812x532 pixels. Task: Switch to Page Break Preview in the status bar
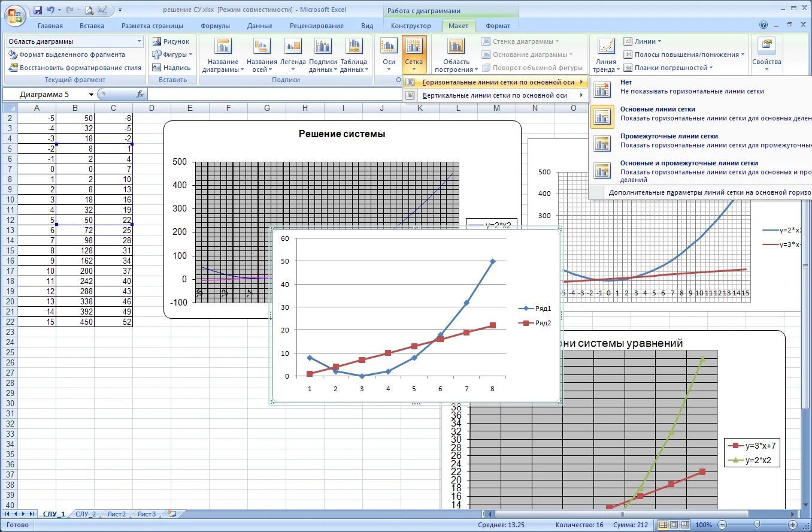click(684, 525)
